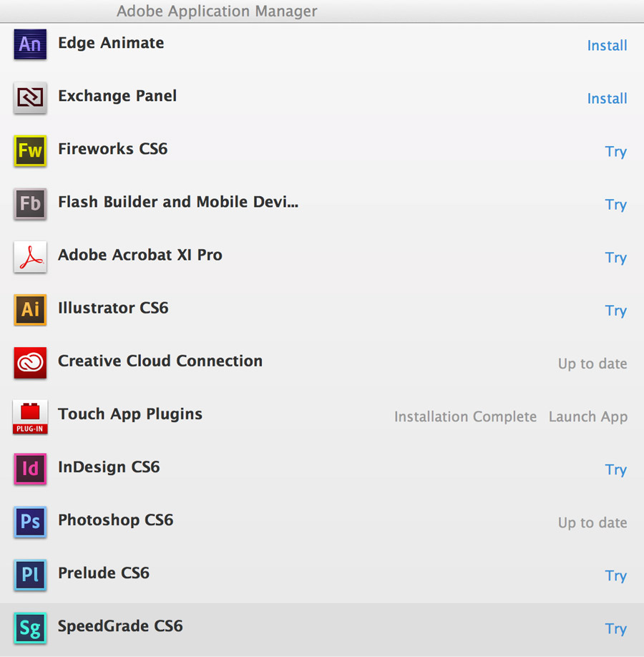Click the Creative Cloud Connection name

click(x=160, y=361)
